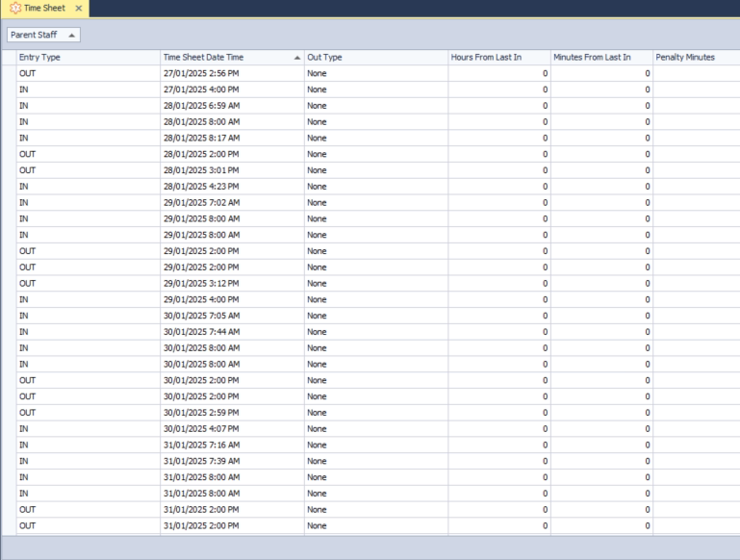Image resolution: width=740 pixels, height=560 pixels.
Task: Close the Time Sheet tab
Action: 78,9
